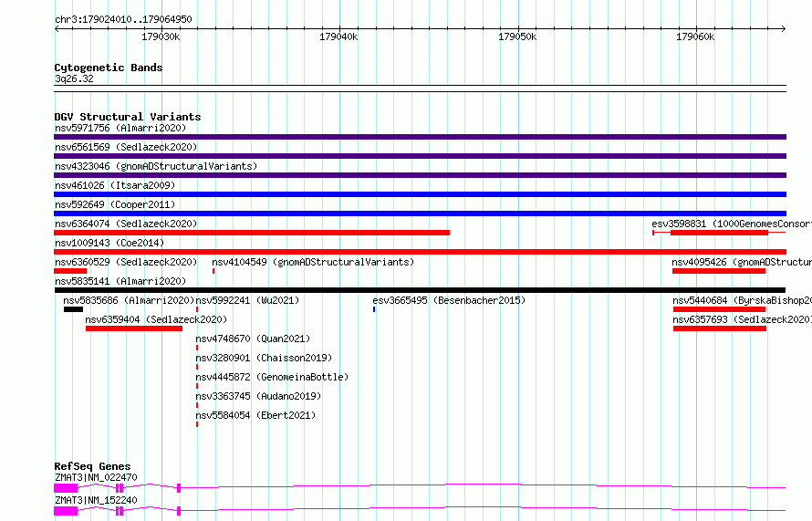Screen dimensions: 812x521
Task: Select the long black bar under nsv5835141
Action: [420, 290]
